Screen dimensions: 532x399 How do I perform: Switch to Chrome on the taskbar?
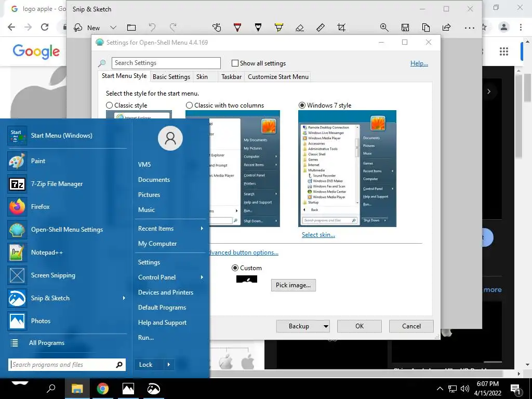[x=103, y=389]
